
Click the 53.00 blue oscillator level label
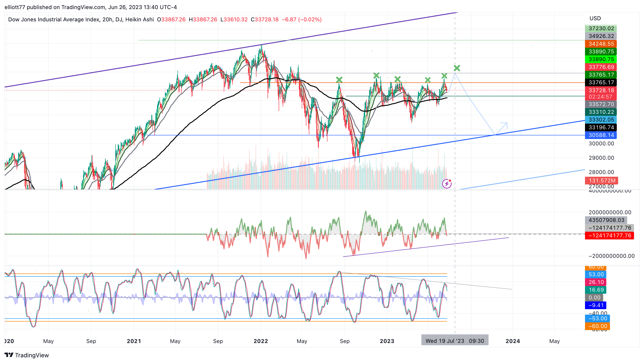(595, 274)
